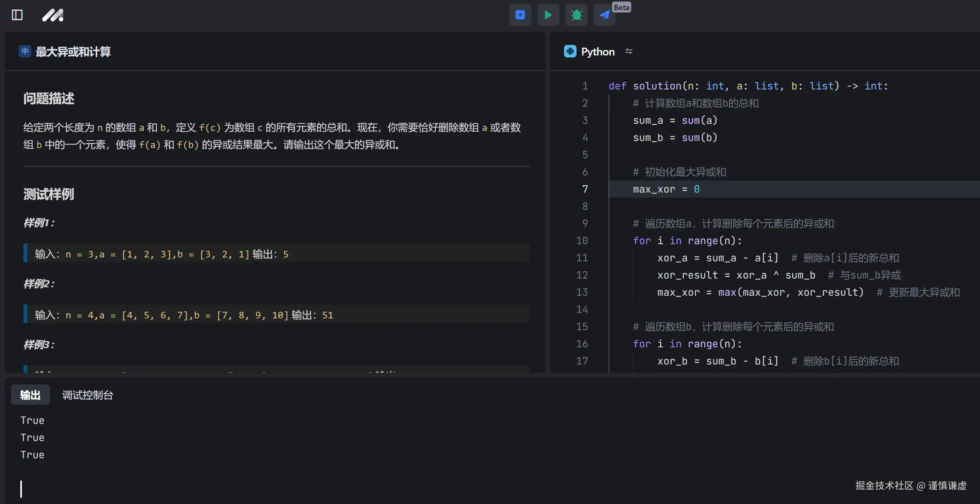The height and width of the screenshot is (504, 980).
Task: Switch to the 输出 tab
Action: pos(30,395)
